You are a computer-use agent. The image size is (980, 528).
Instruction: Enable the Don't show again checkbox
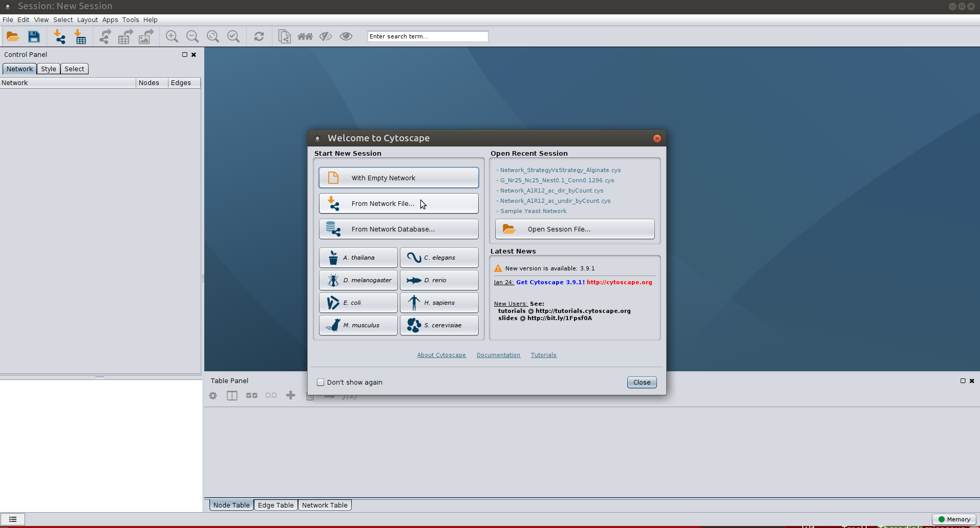pyautogui.click(x=321, y=382)
